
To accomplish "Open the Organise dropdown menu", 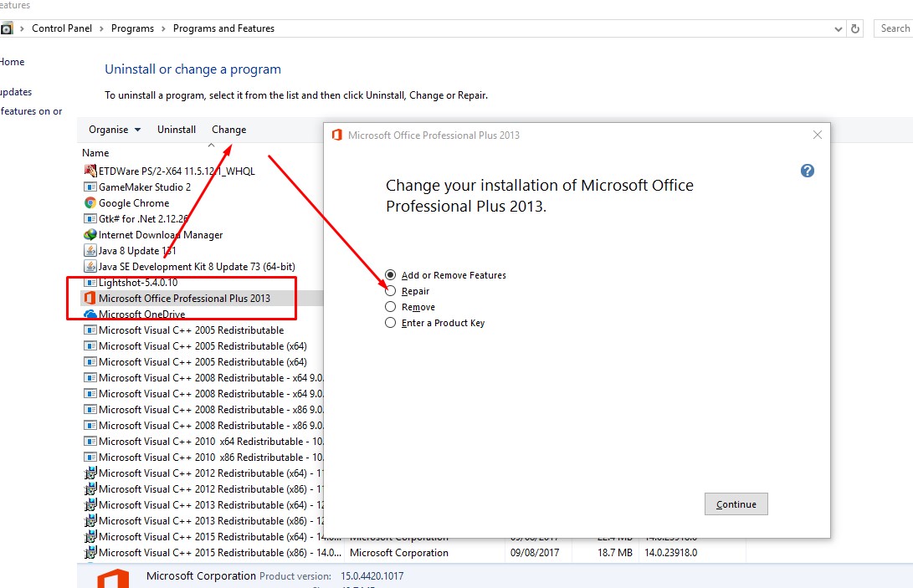I will (x=115, y=130).
